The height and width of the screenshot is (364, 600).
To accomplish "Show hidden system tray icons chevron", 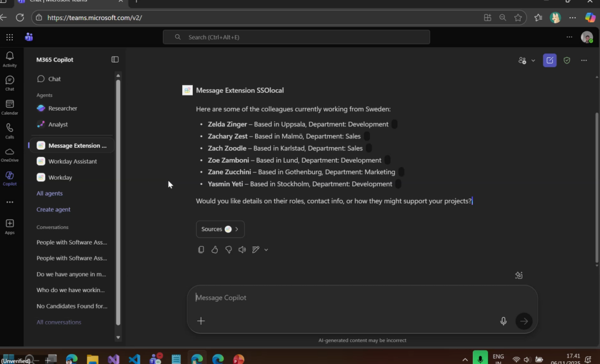I will (x=465, y=359).
